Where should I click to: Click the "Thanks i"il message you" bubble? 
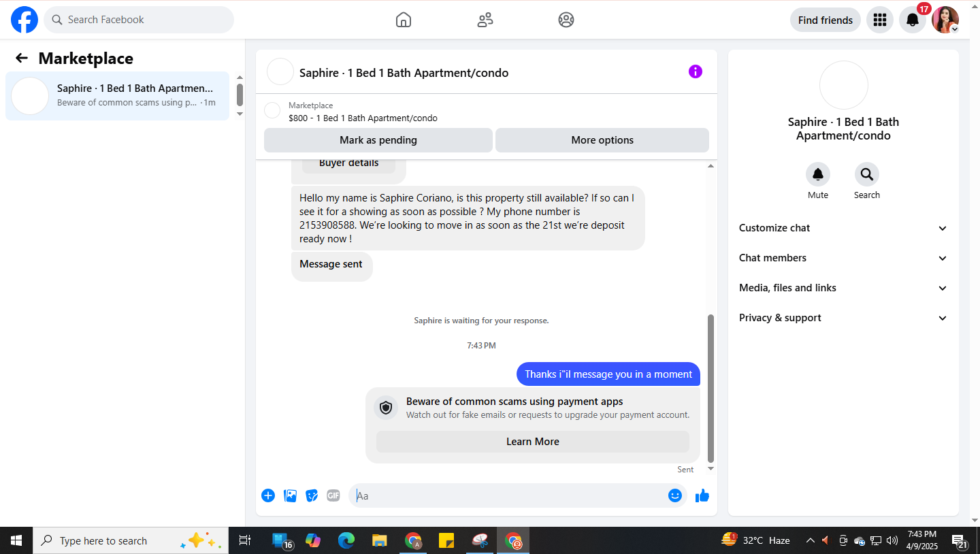[608, 374]
